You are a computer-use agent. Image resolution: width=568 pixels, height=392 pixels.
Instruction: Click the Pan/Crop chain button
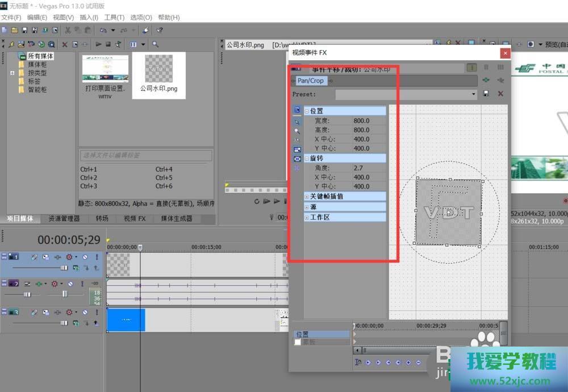pyautogui.click(x=310, y=81)
